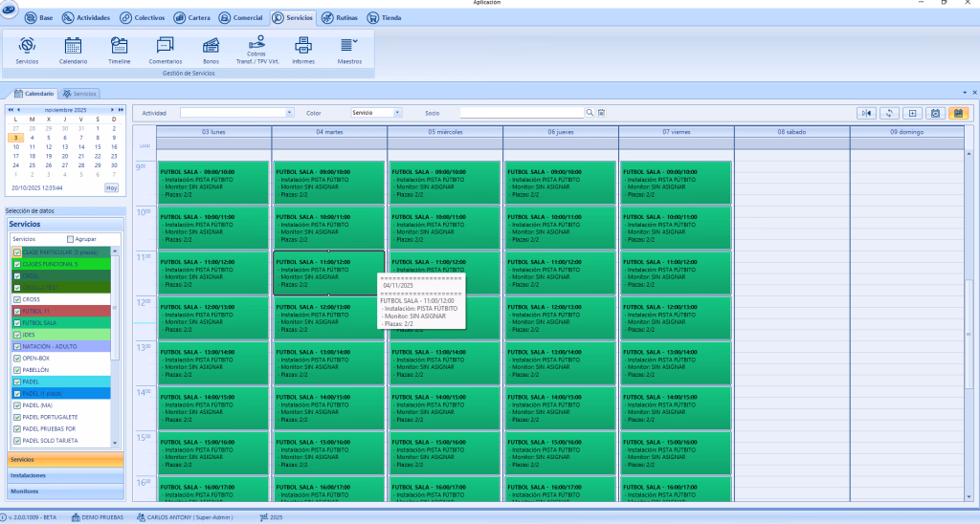Expand the Color dropdown showing Servicio
This screenshot has width=980, height=524.
[x=397, y=113]
